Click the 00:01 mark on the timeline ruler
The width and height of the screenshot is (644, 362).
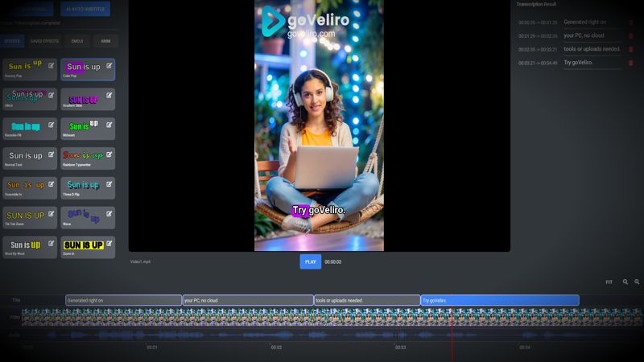pos(152,348)
